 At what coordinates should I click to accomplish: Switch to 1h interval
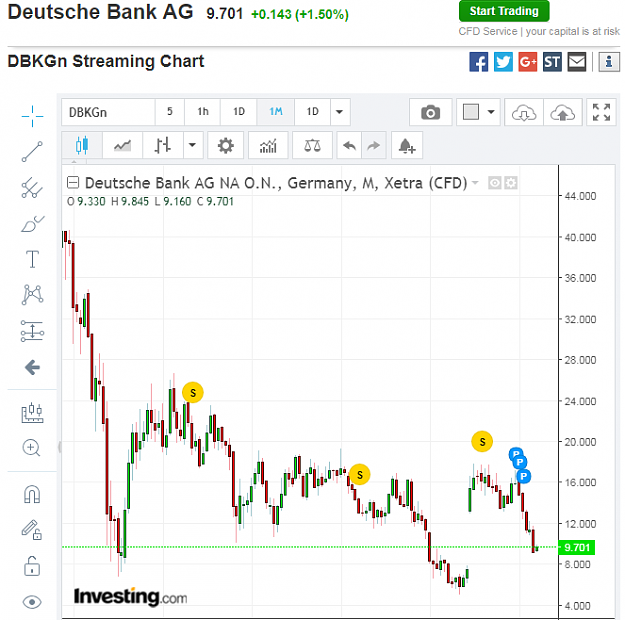[202, 112]
